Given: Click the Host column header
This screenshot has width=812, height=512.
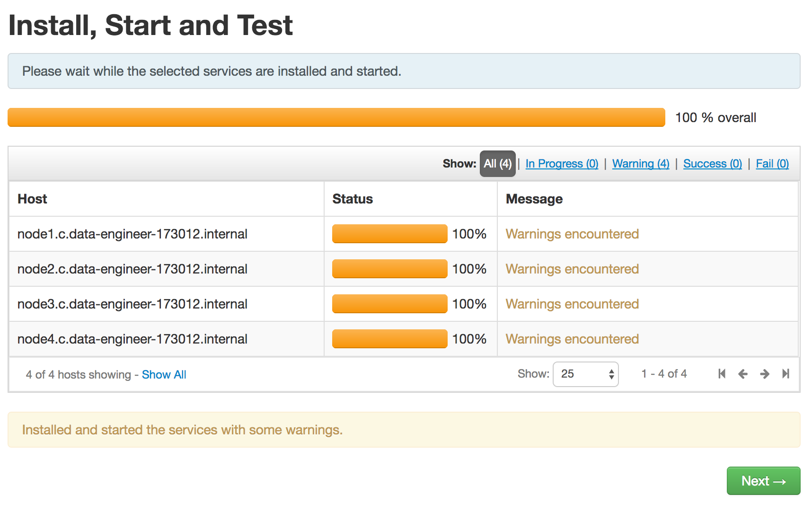Looking at the screenshot, I should coord(32,199).
